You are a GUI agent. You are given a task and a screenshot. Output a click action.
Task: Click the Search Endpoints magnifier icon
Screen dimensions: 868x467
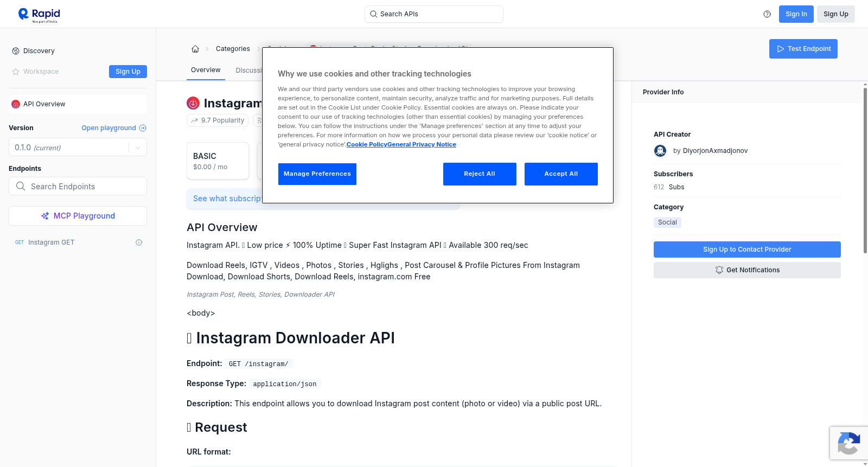pyautogui.click(x=21, y=186)
